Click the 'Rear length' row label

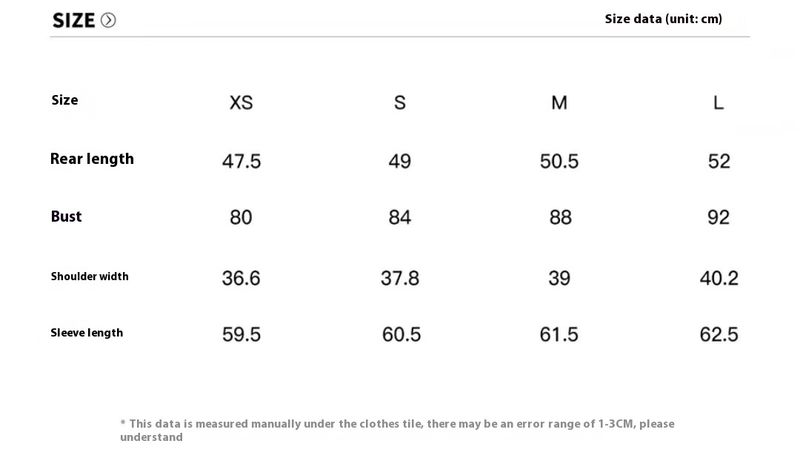(x=92, y=159)
